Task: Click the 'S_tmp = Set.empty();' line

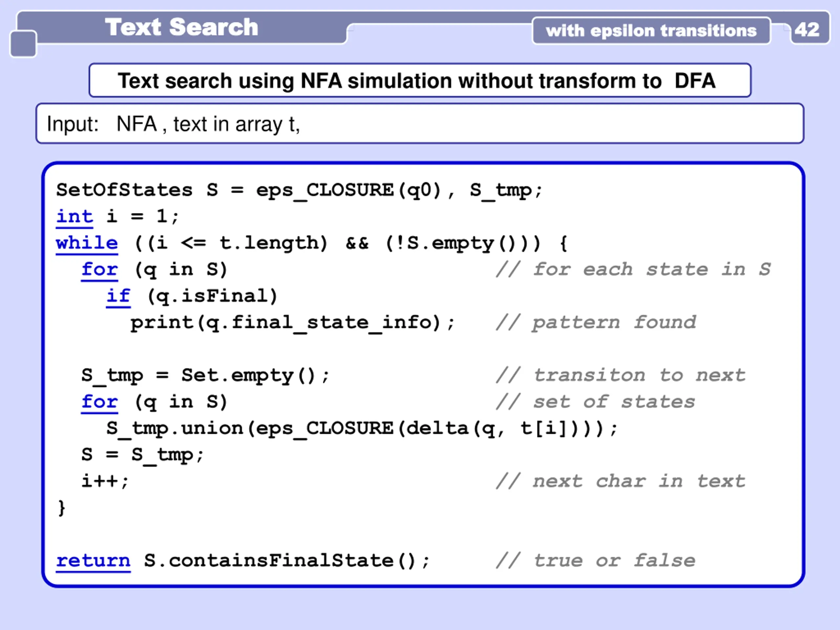Action: [205, 376]
